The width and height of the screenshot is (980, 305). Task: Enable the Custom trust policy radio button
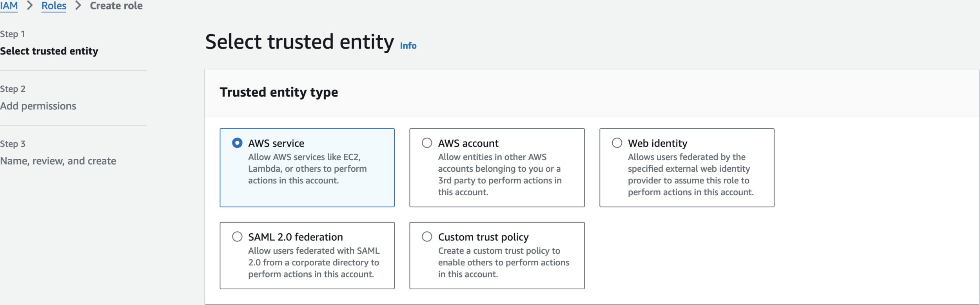click(x=427, y=236)
